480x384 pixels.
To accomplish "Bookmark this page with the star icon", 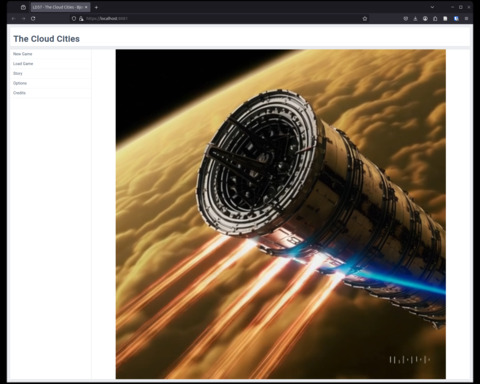I will click(365, 19).
